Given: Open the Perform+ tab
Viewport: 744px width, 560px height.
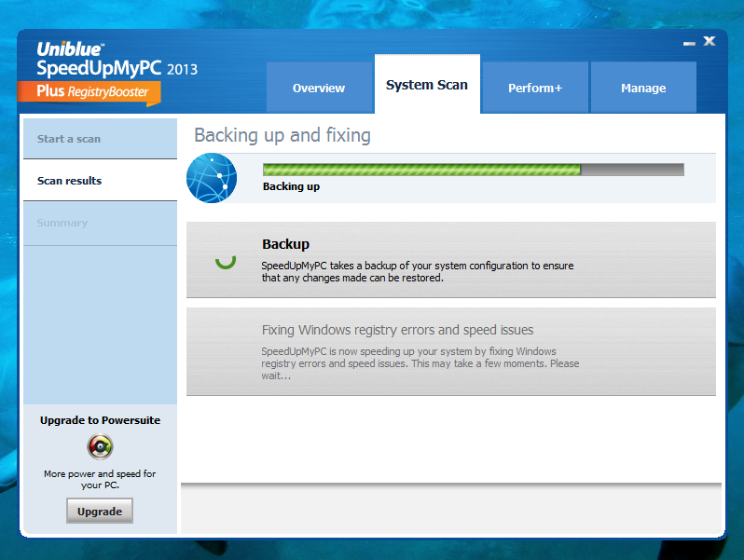Looking at the screenshot, I should [x=535, y=89].
